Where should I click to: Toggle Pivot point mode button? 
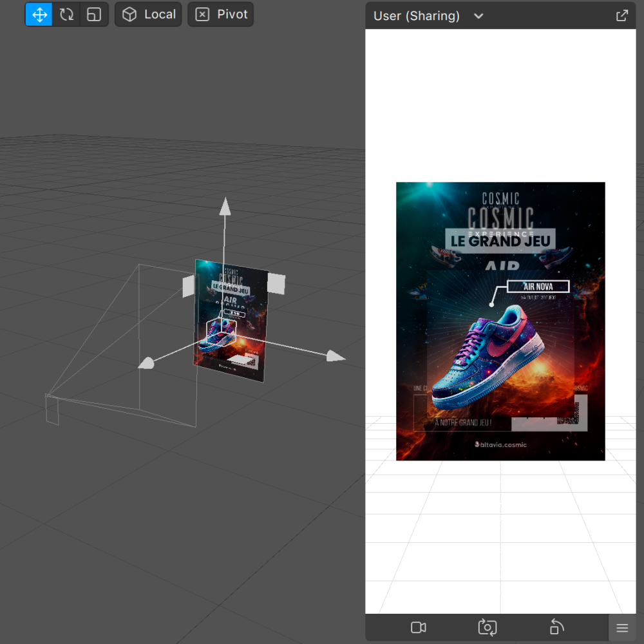coord(220,14)
